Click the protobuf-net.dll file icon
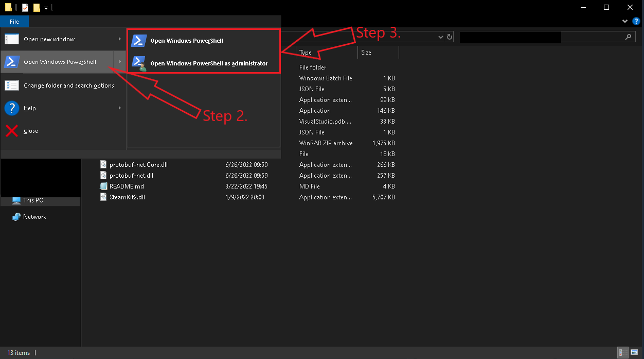 [x=103, y=176]
